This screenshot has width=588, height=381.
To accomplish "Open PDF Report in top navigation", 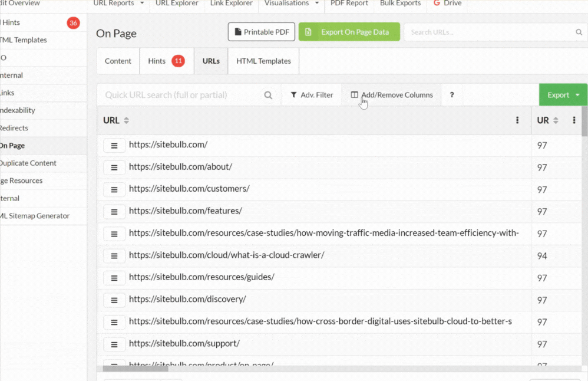I will 349,4.
